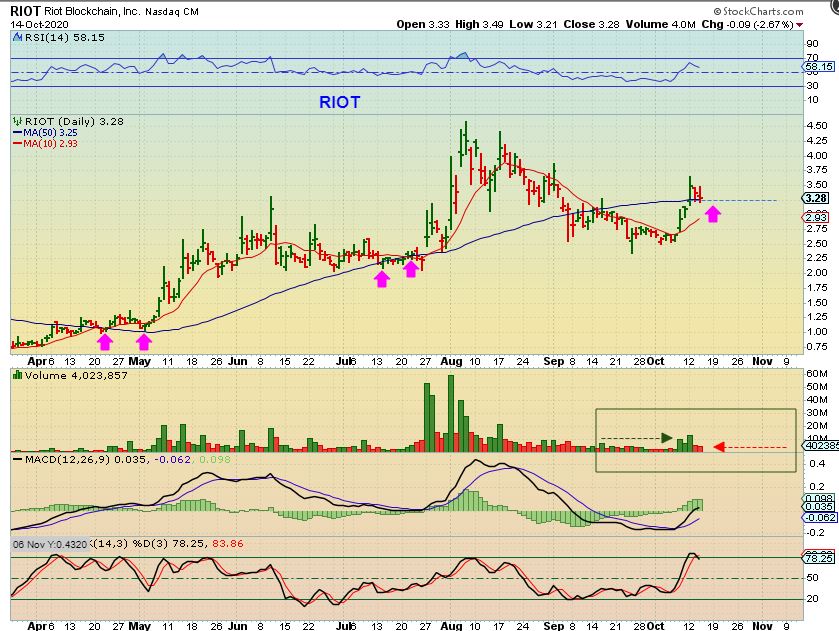Click the 58.15 RSI value tag on right axis

(819, 67)
